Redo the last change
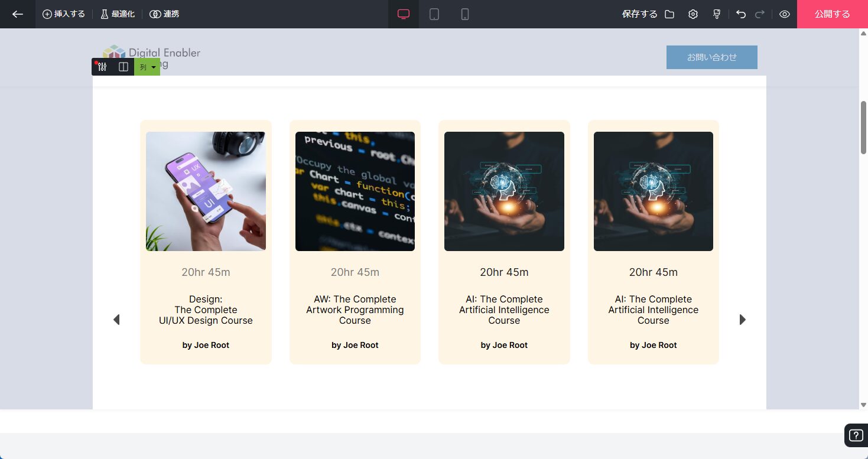 pos(760,14)
